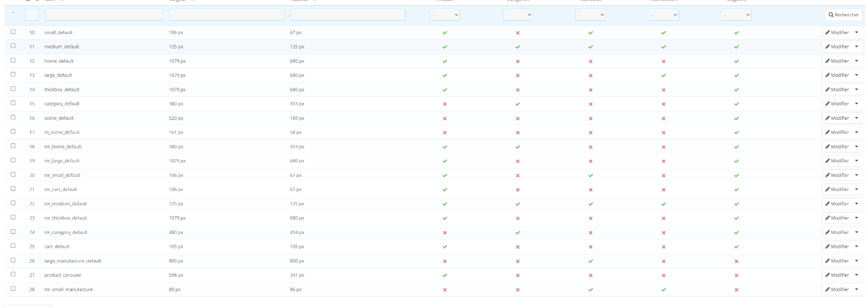Click Catégories check icon for tm_home_default
868x308 pixels.
[518, 147]
